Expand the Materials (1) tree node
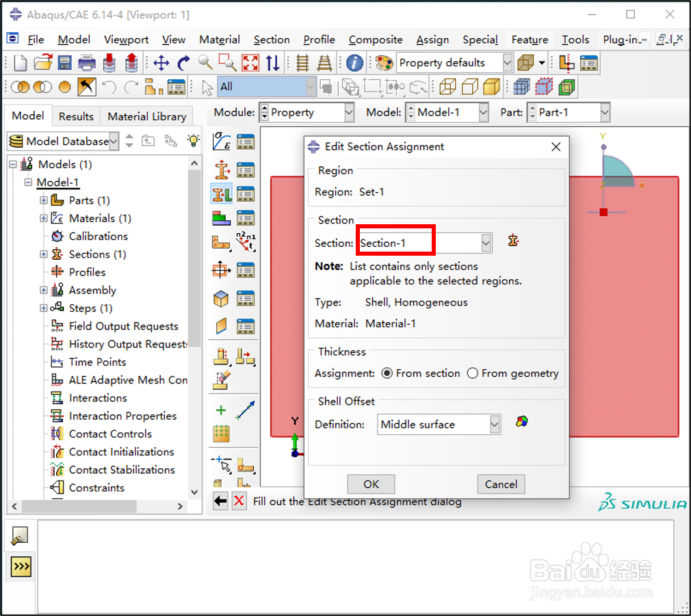691x616 pixels. pyautogui.click(x=43, y=218)
